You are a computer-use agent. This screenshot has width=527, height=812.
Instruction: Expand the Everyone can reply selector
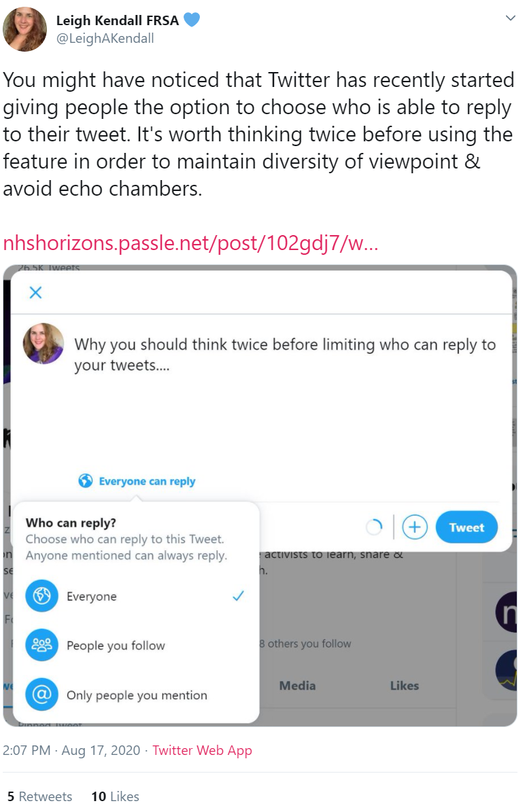pos(137,481)
